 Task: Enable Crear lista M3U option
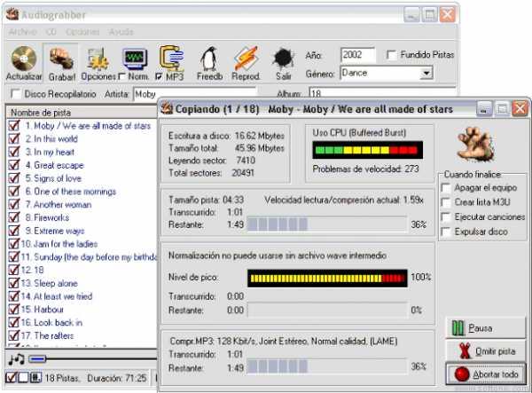click(x=445, y=202)
